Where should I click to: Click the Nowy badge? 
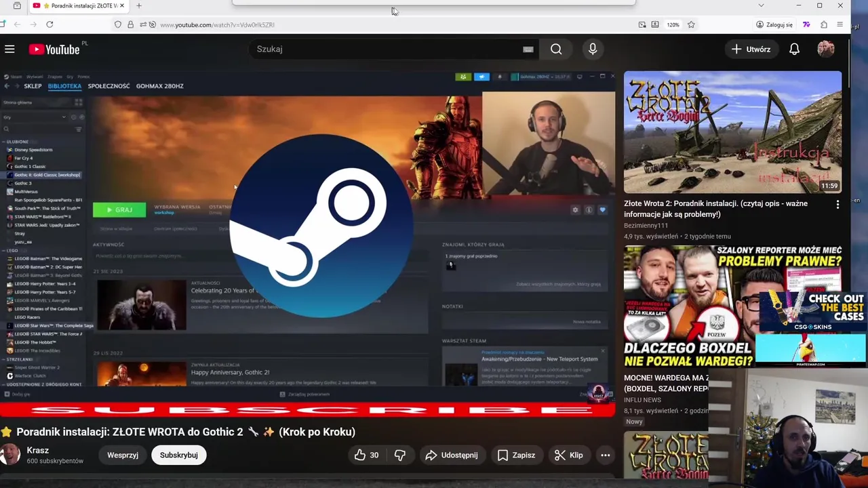[634, 422]
